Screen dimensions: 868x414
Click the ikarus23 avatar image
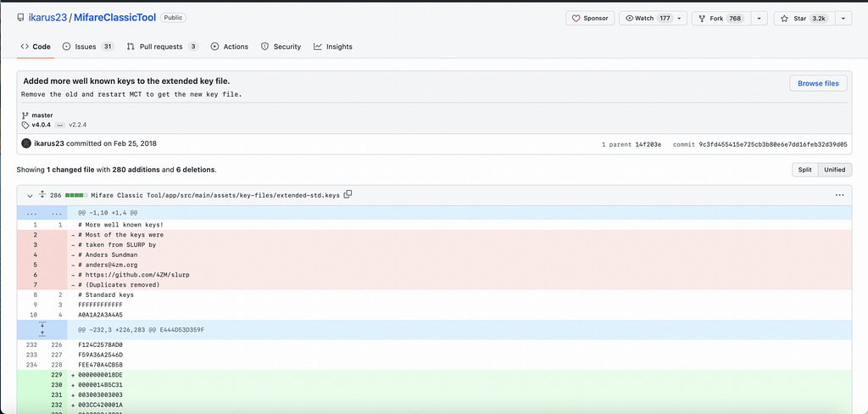pos(26,143)
